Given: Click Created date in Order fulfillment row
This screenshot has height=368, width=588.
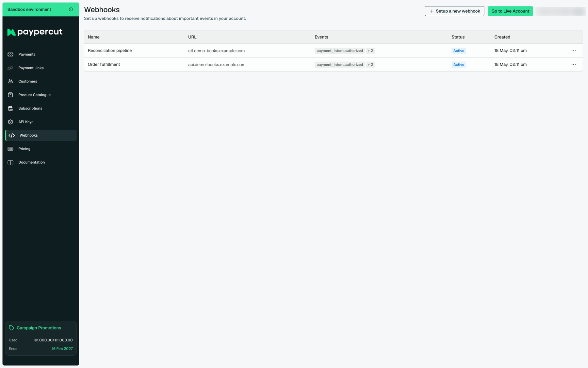Looking at the screenshot, I should click(x=510, y=64).
